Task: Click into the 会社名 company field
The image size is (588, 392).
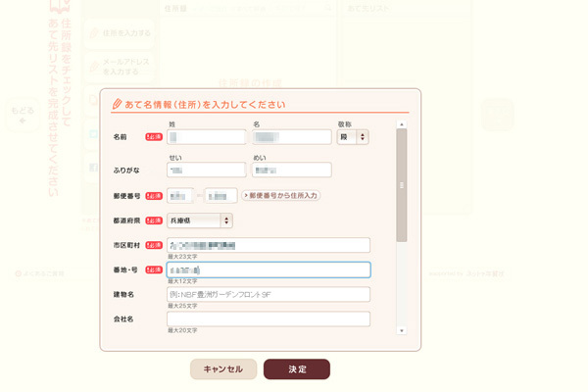Action: [x=268, y=318]
